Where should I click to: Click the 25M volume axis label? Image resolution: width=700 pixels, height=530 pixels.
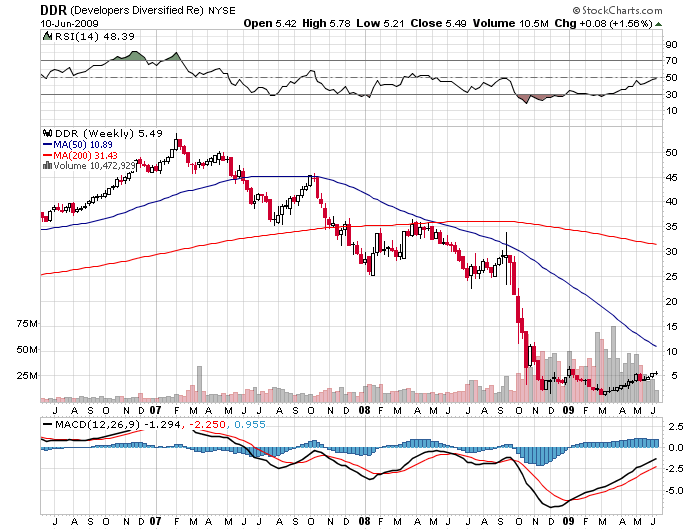27,376
